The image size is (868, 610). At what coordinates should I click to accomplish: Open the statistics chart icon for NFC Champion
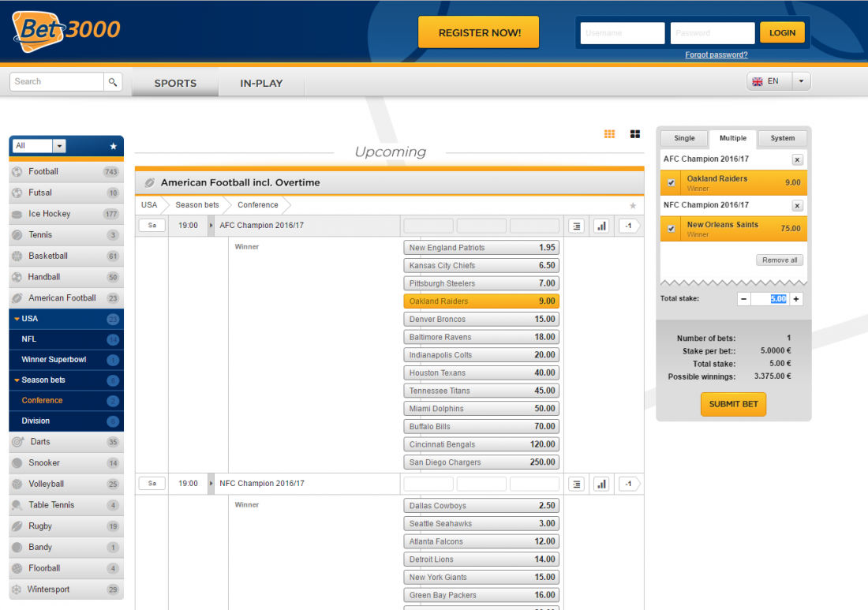click(x=602, y=485)
